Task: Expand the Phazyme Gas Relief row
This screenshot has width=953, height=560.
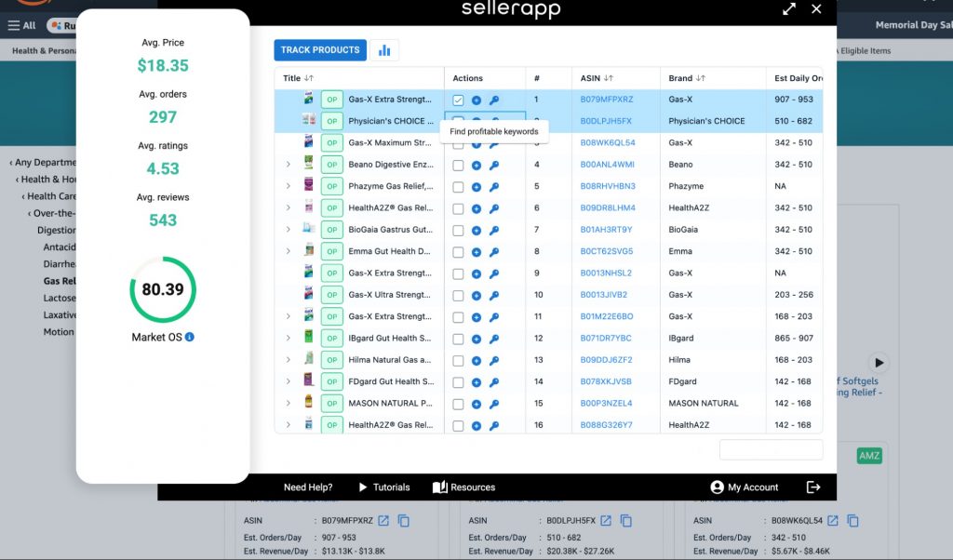Action: pyautogui.click(x=289, y=186)
